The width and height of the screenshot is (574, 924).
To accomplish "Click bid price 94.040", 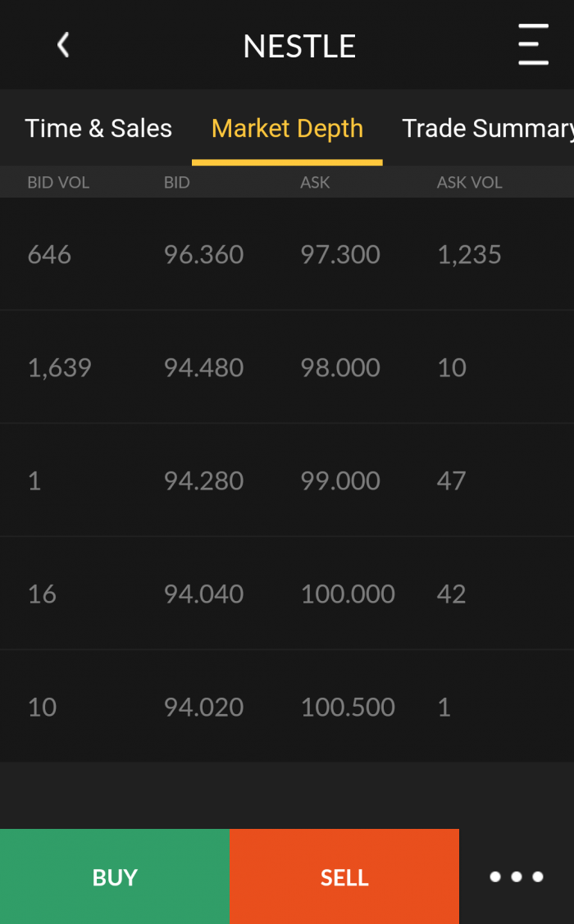I will pos(203,594).
